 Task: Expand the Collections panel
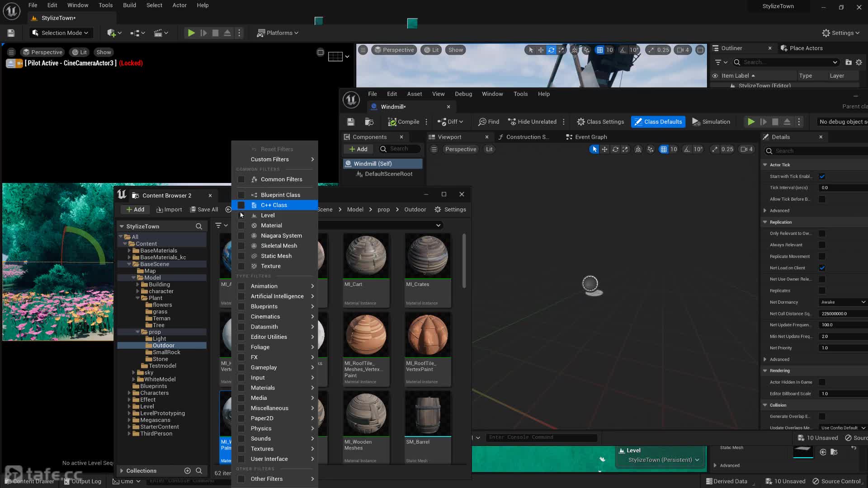click(x=122, y=471)
